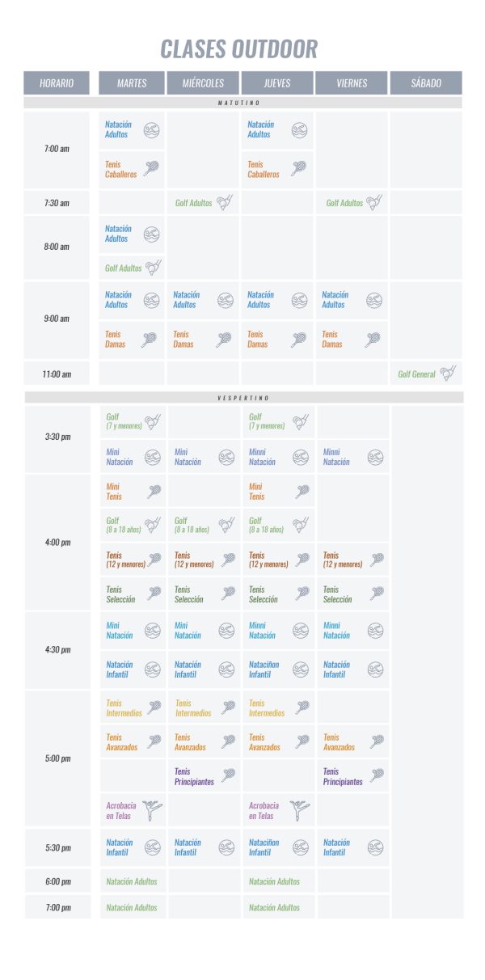Image resolution: width=485 pixels, height=980 pixels.
Task: Click golf icon in Miércoles Golf (8 a 18 años)
Action: click(x=226, y=525)
